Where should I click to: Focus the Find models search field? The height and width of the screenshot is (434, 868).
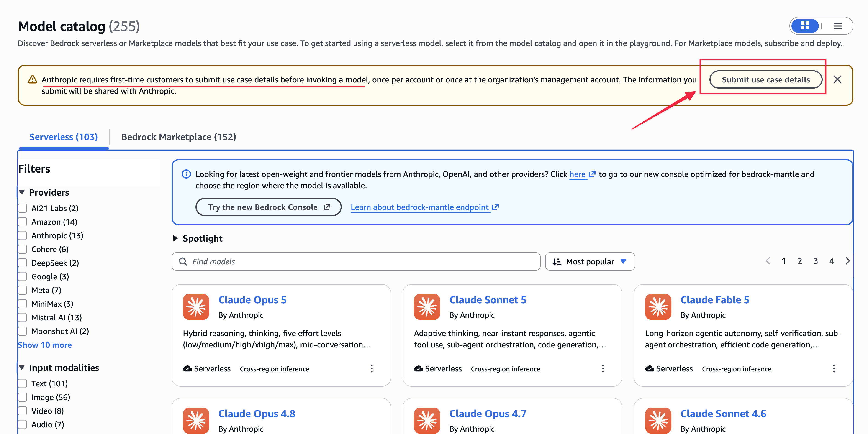356,262
